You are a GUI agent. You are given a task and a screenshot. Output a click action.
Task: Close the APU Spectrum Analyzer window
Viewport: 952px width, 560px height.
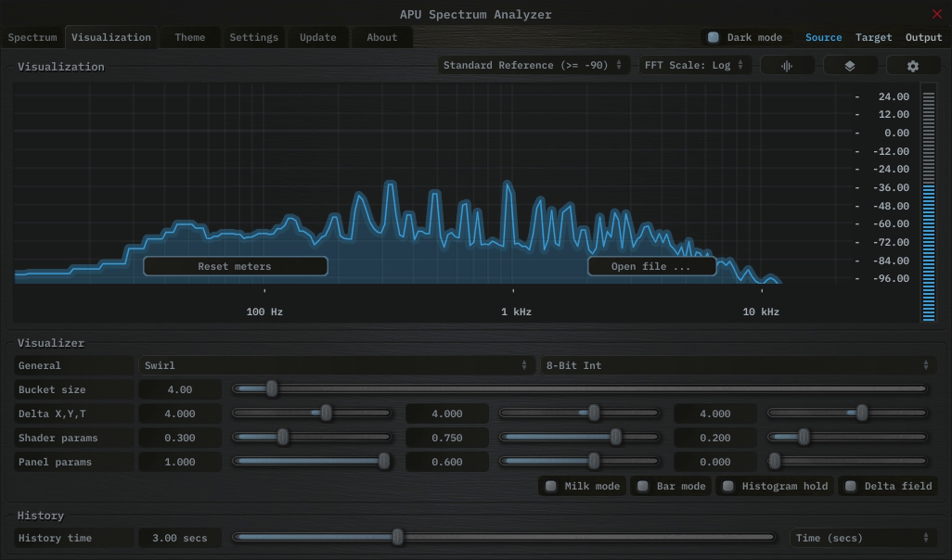936,14
